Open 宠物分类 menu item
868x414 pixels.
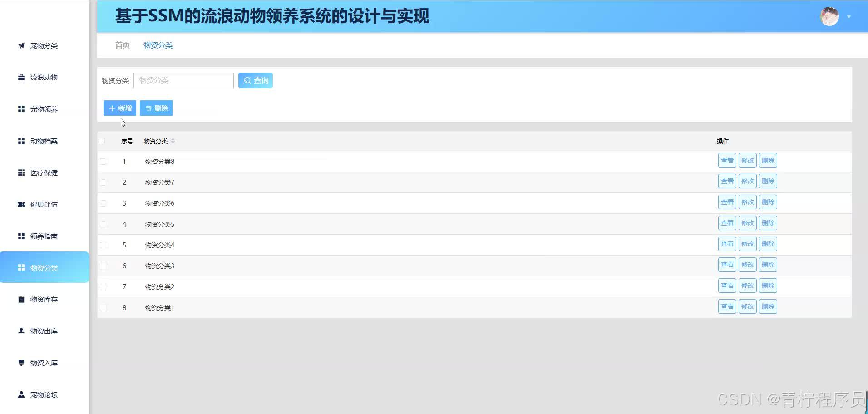pos(44,45)
